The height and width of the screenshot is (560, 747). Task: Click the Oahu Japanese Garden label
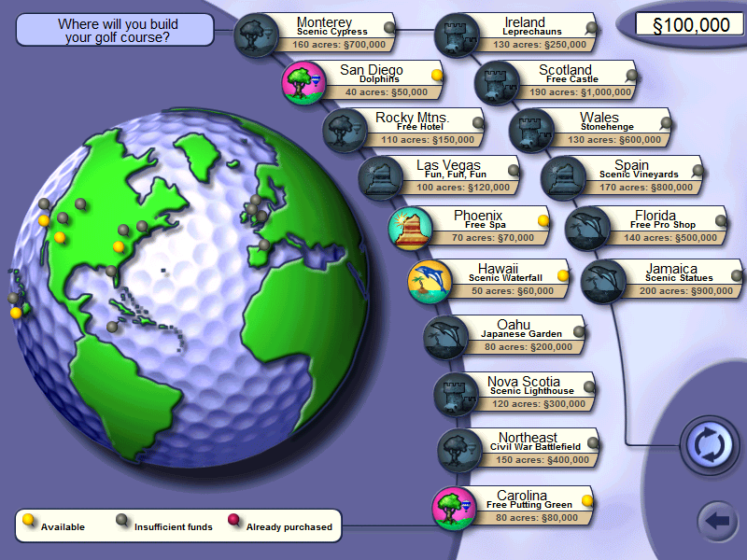pos(521,334)
